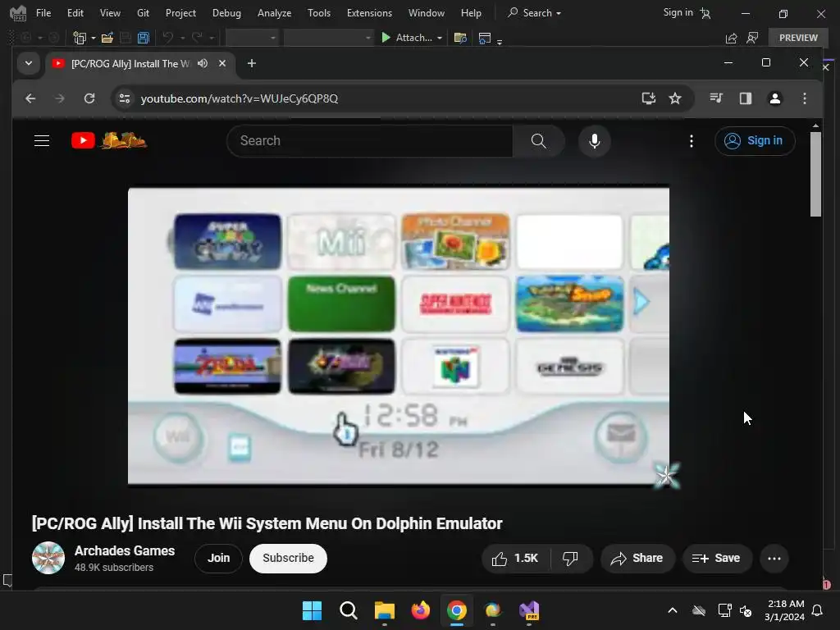Click Visual Studio Send Feedback icon
The height and width of the screenshot is (630, 840).
[x=752, y=38]
